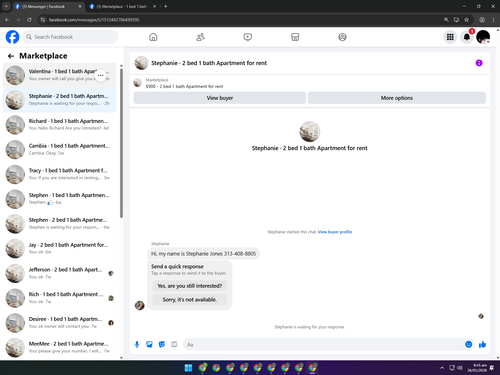Viewport: 500px width, 375px height.
Task: Click the View buyer button
Action: click(220, 98)
